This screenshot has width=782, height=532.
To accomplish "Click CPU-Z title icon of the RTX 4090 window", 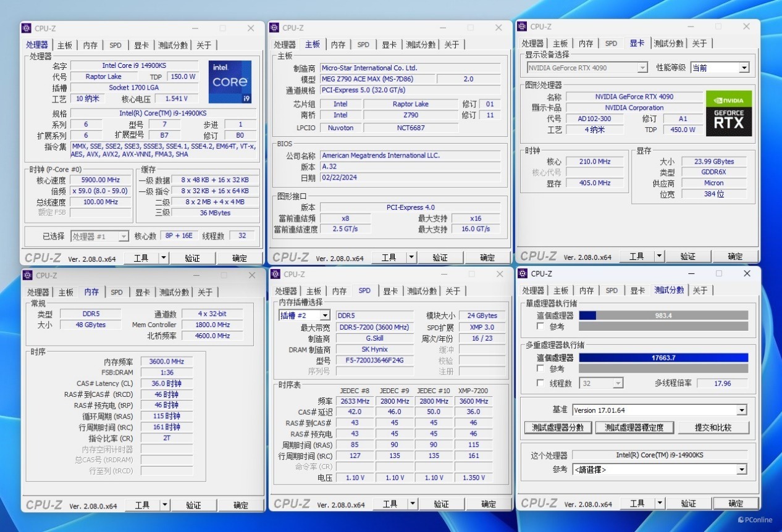I will [523, 27].
